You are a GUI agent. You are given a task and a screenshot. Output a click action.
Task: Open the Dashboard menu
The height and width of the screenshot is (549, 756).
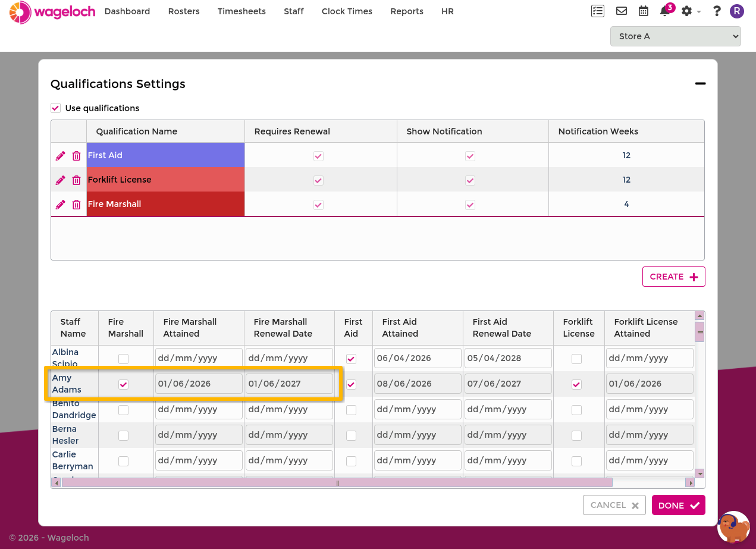coord(127,11)
